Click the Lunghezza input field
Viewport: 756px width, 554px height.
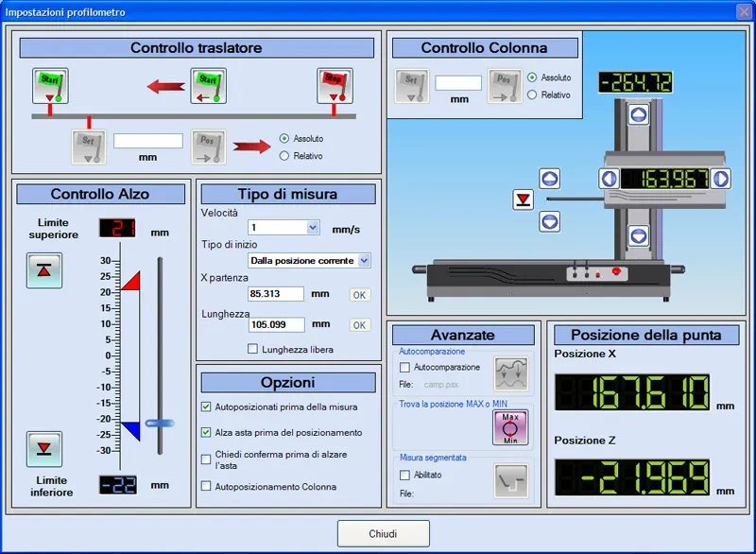pyautogui.click(x=277, y=325)
